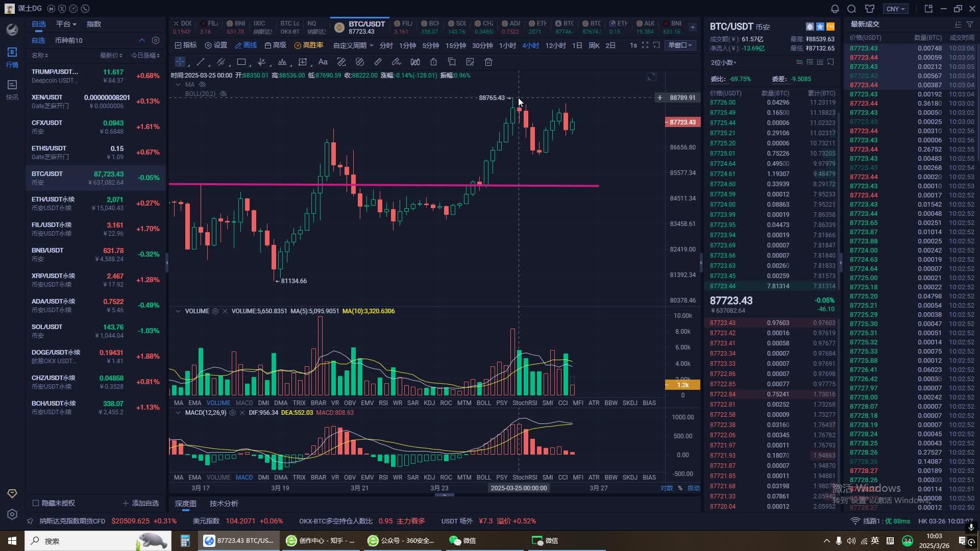Viewport: 980px width, 551px height.
Task: Open Windows Start menu
Action: (x=12, y=541)
